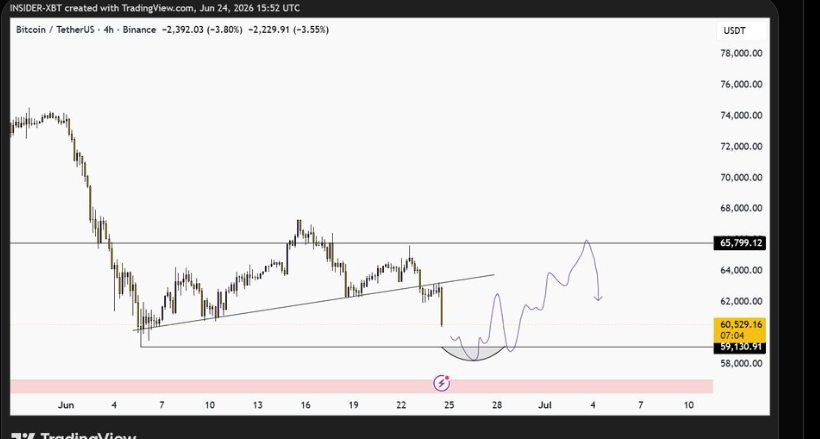Viewport: 820px width, 439px height.
Task: Click the 25 date axis label
Action: tap(449, 405)
